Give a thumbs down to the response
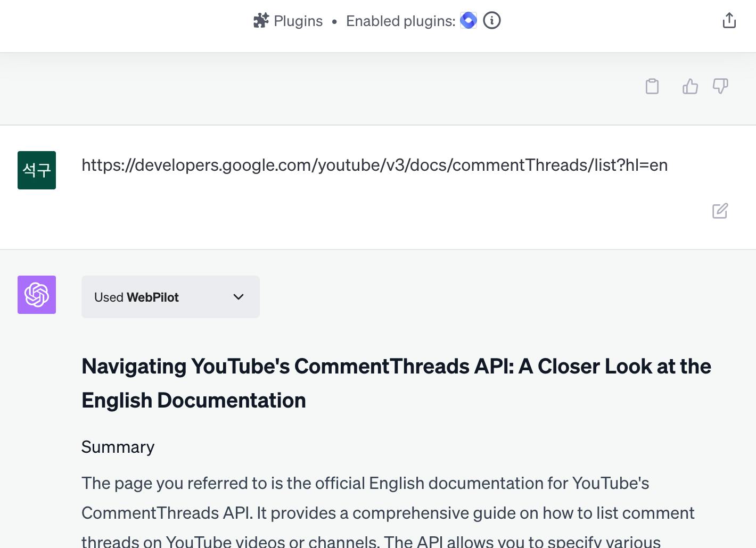The width and height of the screenshot is (756, 548). 720,86
